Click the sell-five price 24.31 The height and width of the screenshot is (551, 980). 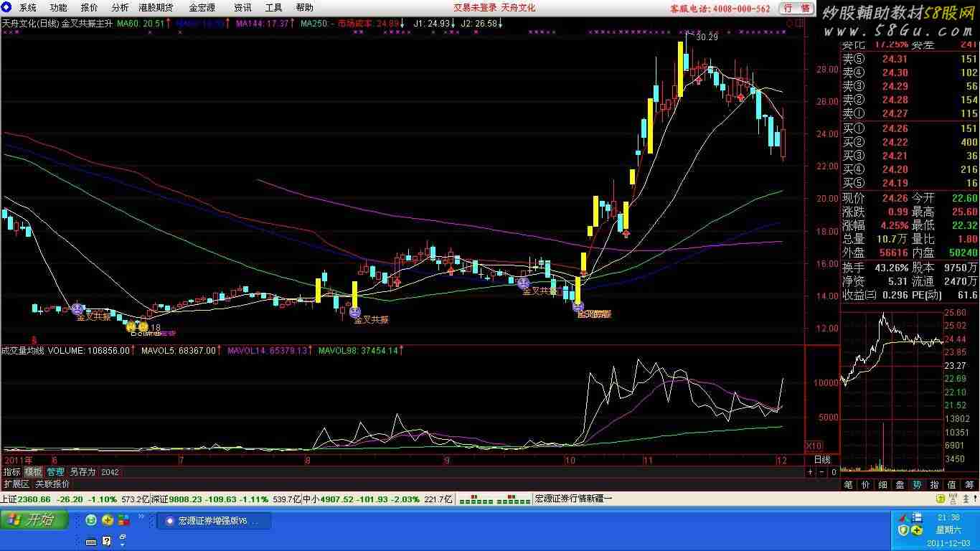point(895,60)
